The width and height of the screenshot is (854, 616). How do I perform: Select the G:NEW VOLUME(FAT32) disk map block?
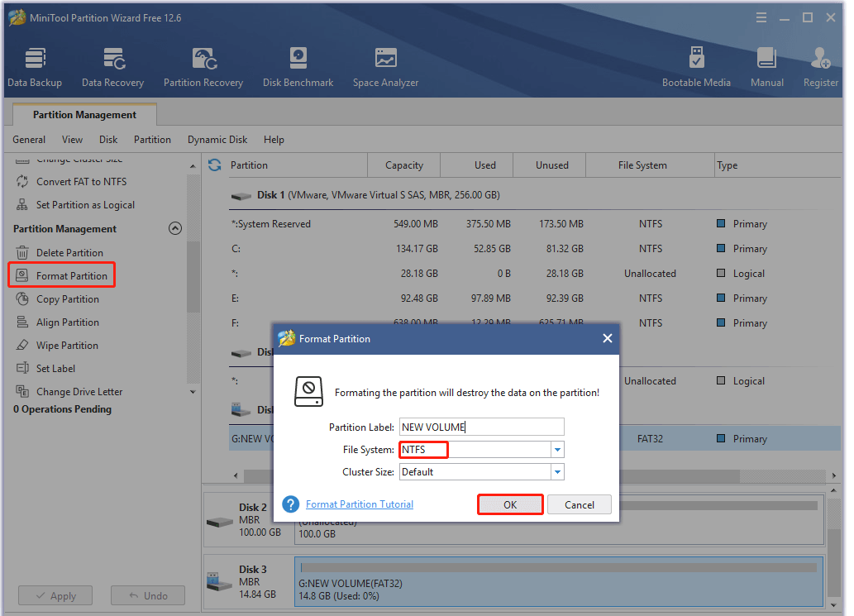click(559, 582)
